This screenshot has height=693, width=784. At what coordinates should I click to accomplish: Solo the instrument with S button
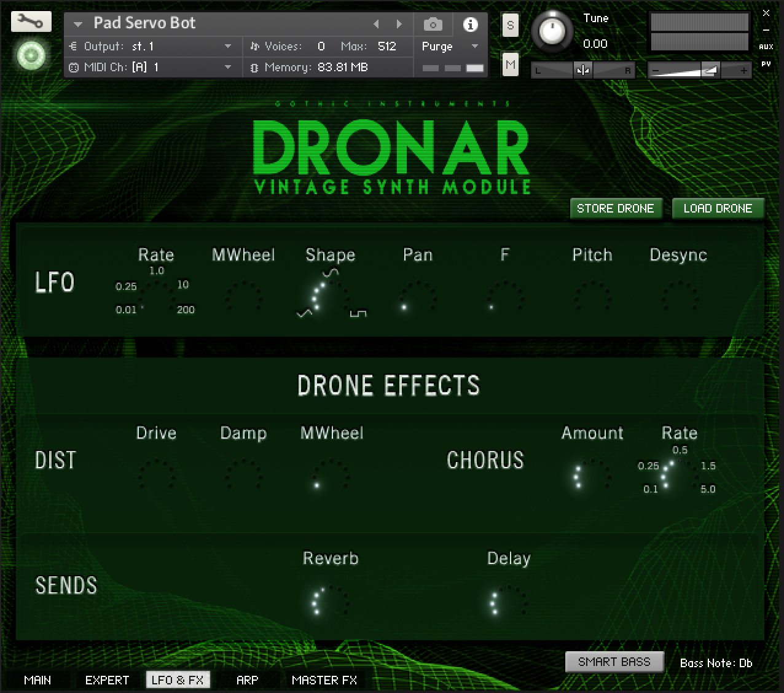(x=510, y=26)
